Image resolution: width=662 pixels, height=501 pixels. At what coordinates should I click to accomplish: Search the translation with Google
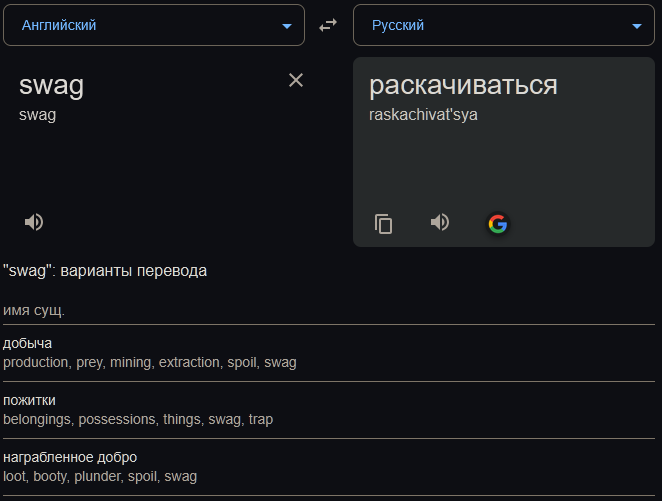pos(497,224)
